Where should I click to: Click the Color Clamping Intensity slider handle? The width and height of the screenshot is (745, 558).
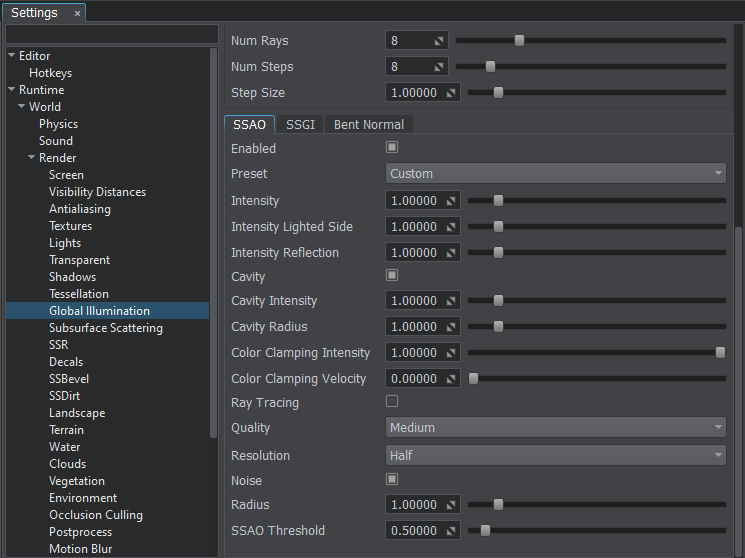pyautogui.click(x=720, y=353)
